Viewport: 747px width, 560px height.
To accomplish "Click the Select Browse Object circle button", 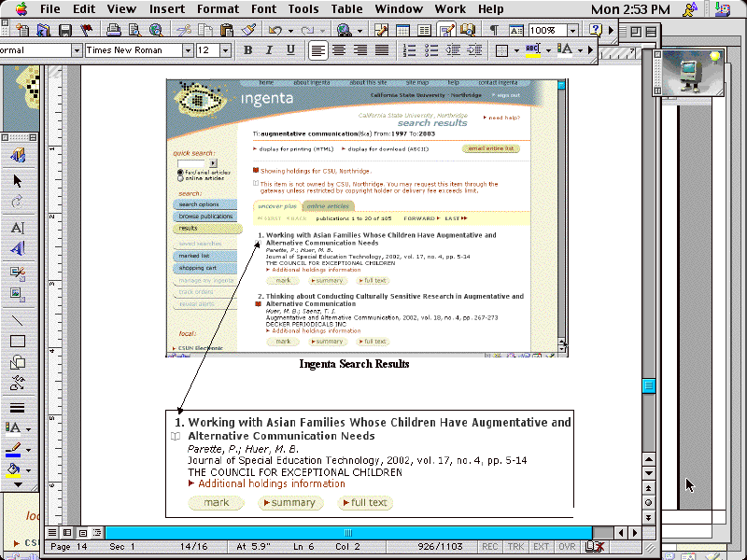I will (648, 503).
